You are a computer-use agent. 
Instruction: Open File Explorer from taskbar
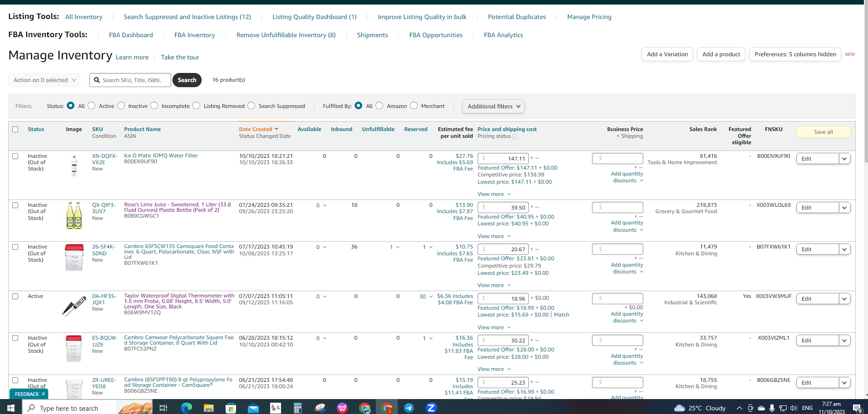tap(208, 408)
